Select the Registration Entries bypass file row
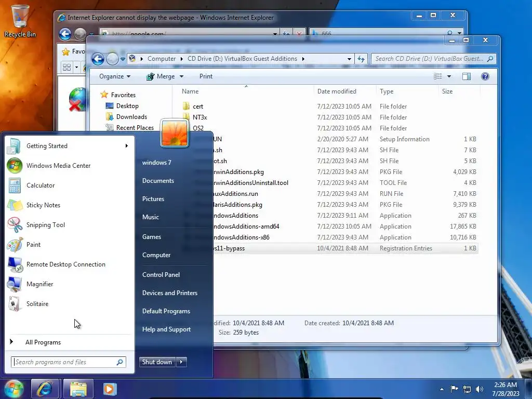The image size is (532, 399). [345, 248]
